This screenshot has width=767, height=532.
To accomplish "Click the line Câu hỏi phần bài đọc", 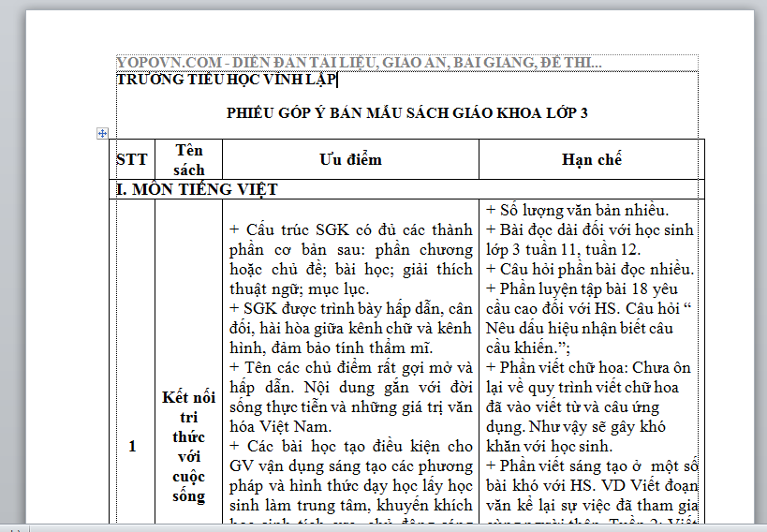I will coord(590,270).
